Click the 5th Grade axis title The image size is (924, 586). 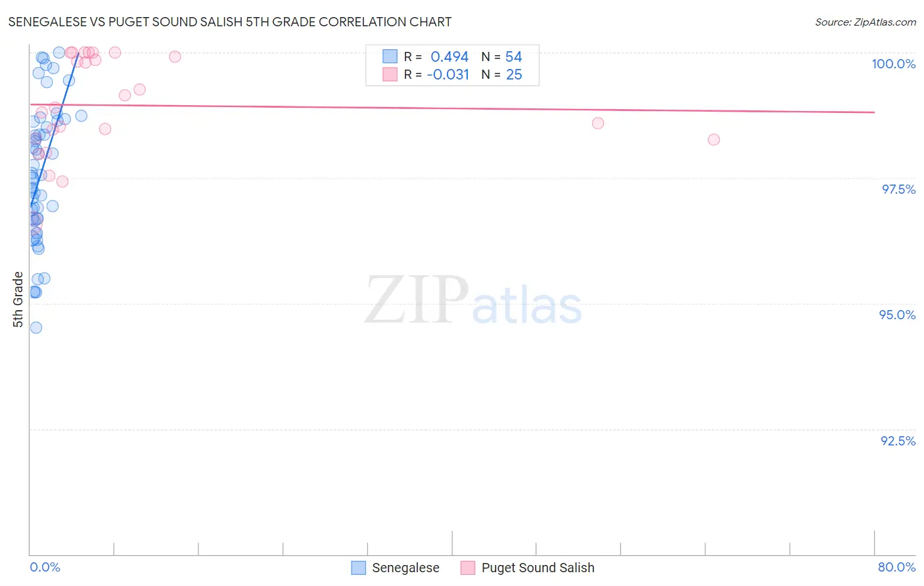coord(18,300)
